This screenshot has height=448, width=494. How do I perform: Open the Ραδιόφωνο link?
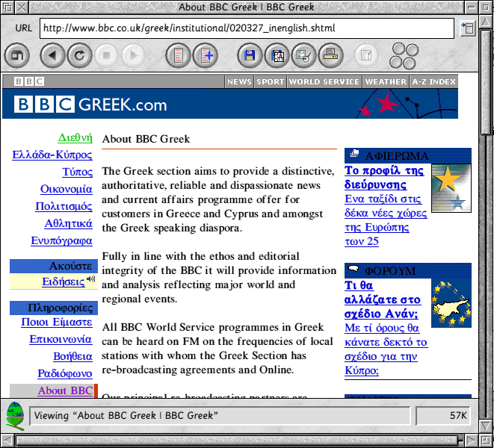[x=65, y=373]
